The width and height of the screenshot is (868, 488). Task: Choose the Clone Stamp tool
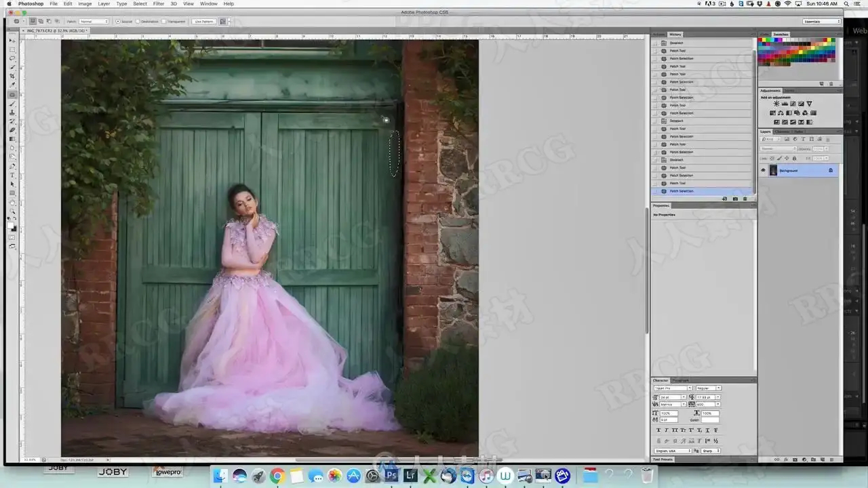(12, 112)
